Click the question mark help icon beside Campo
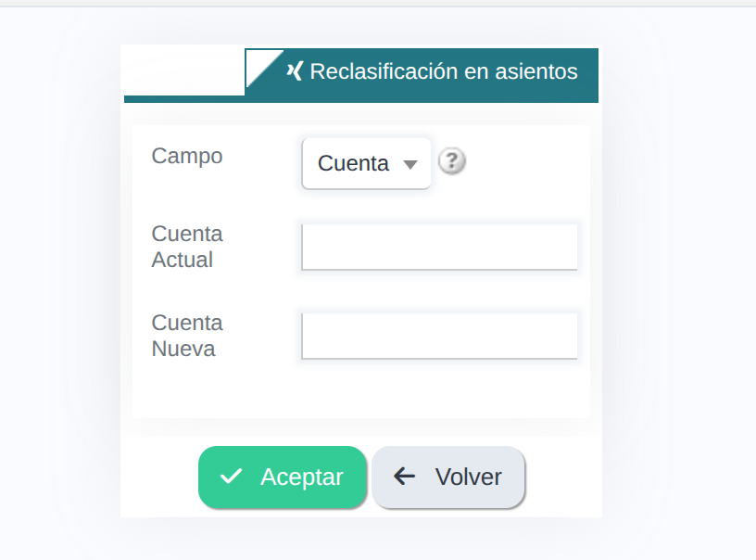Screen dimensions: 756x560 (x=452, y=161)
